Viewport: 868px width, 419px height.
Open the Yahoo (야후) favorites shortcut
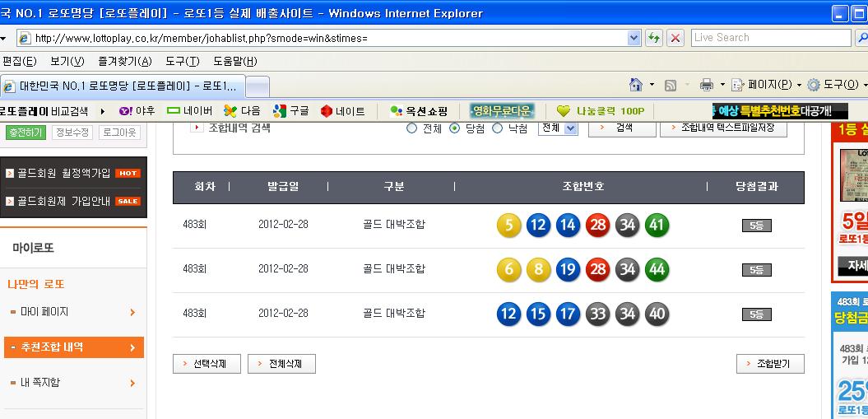click(x=137, y=111)
